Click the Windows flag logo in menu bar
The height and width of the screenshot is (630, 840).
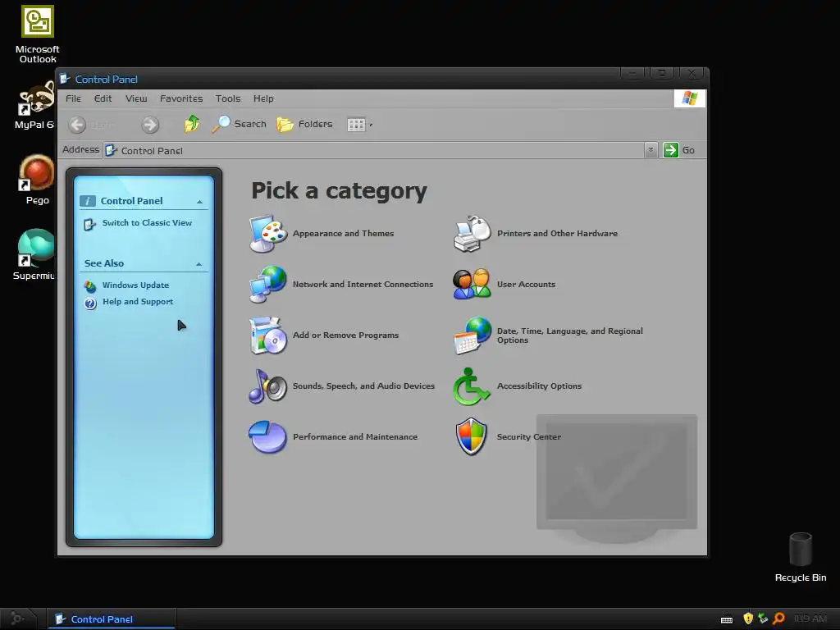pos(689,98)
